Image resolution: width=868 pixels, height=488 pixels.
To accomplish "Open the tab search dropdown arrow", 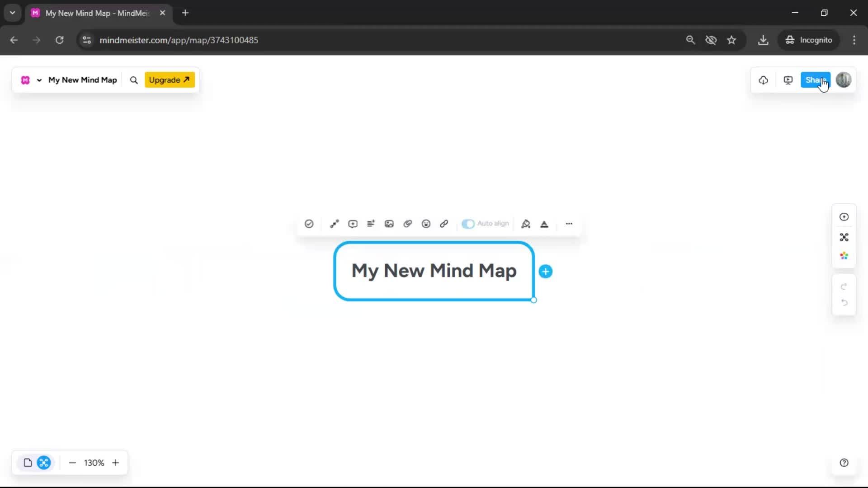I will [13, 13].
